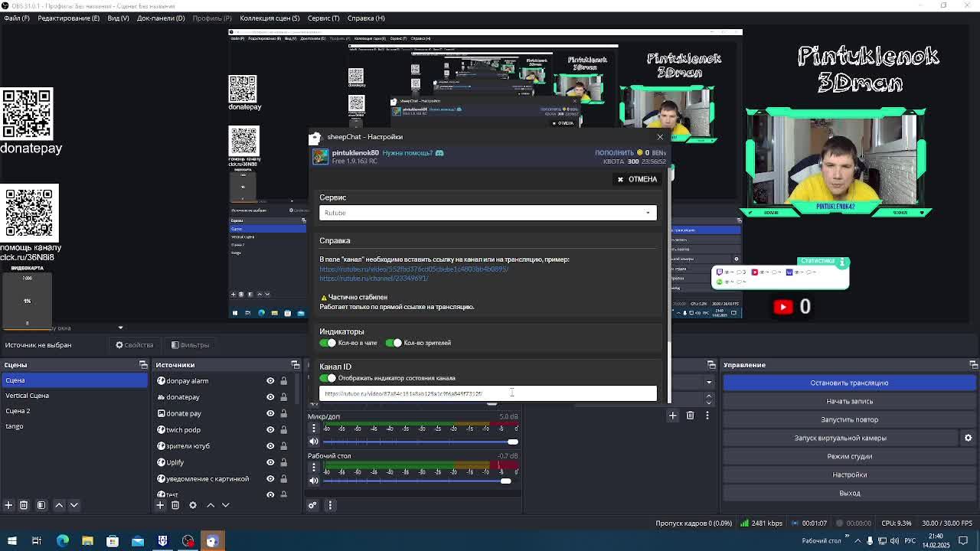Open transition properties three-dot menu
Screen dimensions: 980x551
[707, 416]
